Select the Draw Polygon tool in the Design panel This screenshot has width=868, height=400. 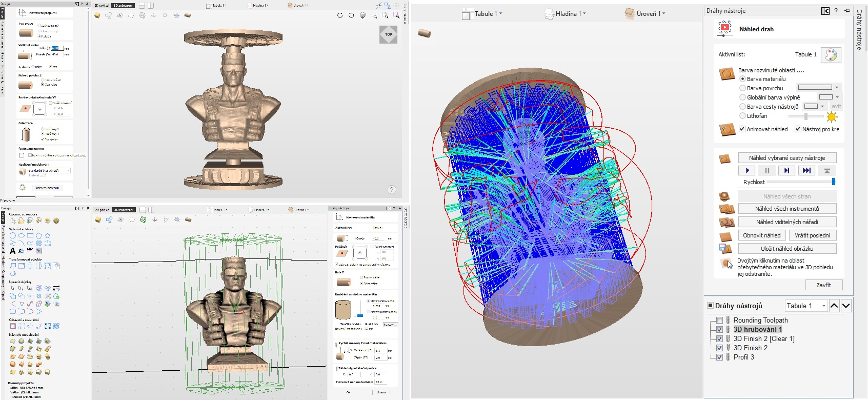[x=39, y=236]
